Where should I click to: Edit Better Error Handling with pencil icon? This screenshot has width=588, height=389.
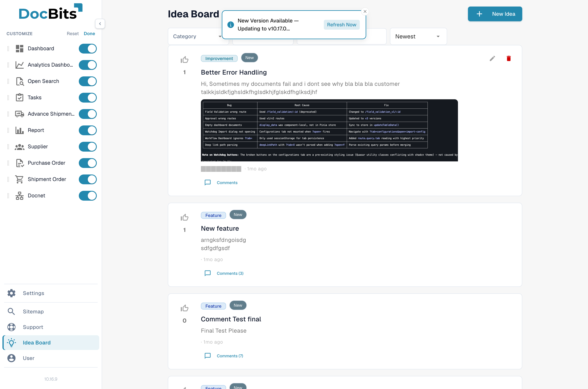pyautogui.click(x=492, y=58)
